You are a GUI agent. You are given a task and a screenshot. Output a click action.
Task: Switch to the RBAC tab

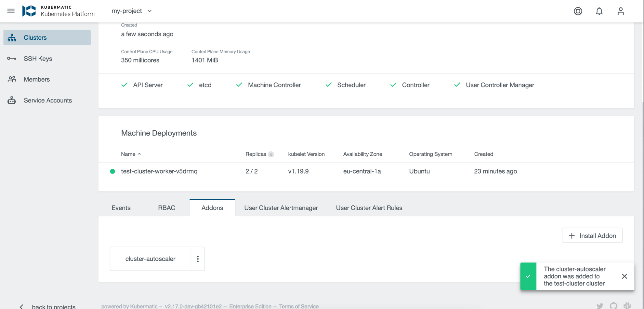(x=166, y=208)
